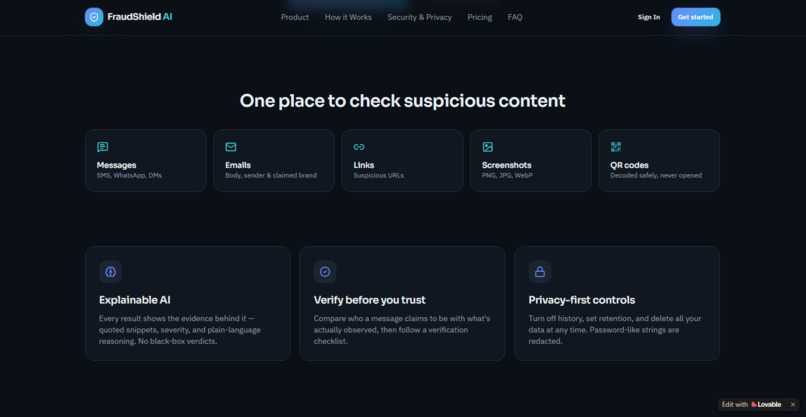This screenshot has width=806, height=417.
Task: Dismiss the Edit with Lovable badge
Action: pyautogui.click(x=793, y=405)
